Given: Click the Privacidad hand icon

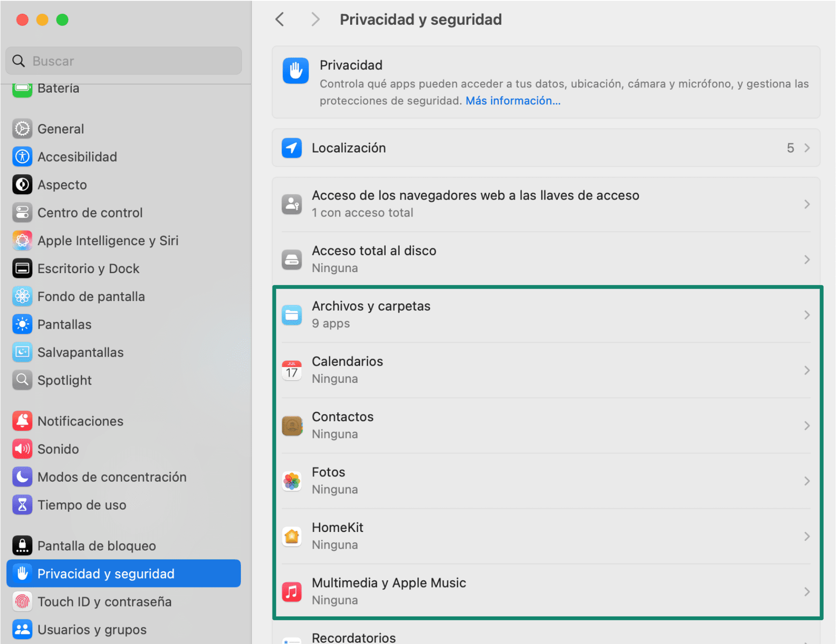Looking at the screenshot, I should (x=295, y=70).
